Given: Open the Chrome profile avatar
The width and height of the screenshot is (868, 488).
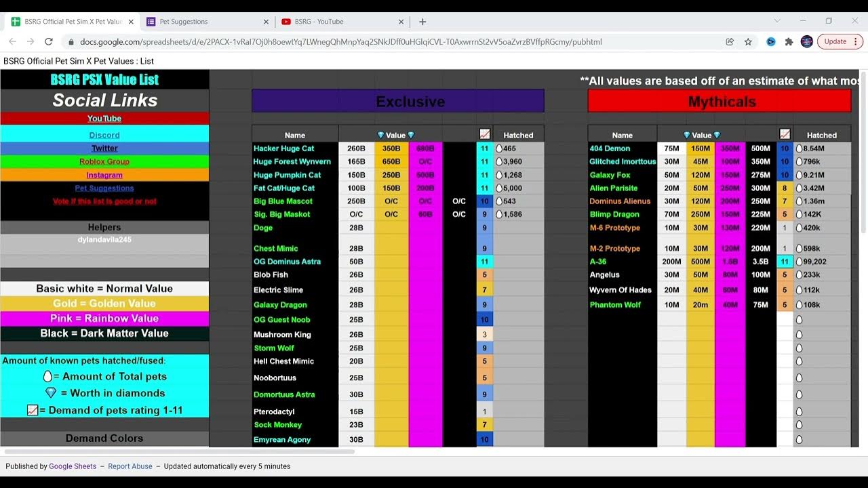Looking at the screenshot, I should 806,41.
